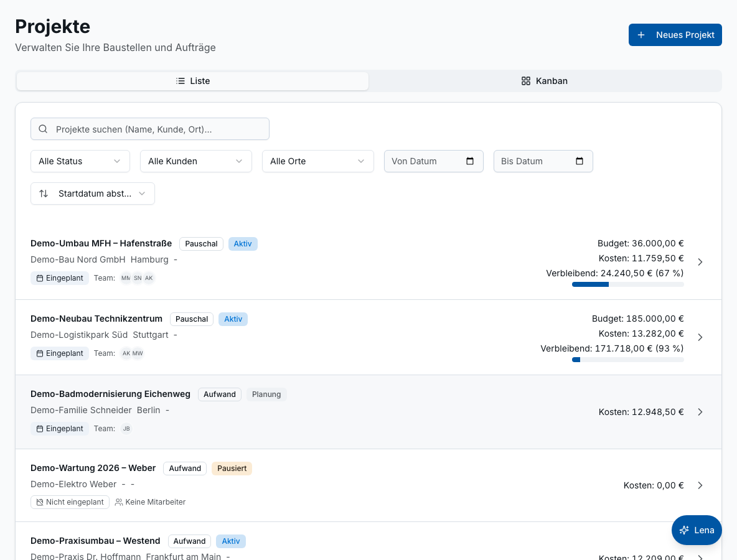This screenshot has width=737, height=560.
Task: Click customer name Demo-Elektro Weber
Action: [73, 484]
